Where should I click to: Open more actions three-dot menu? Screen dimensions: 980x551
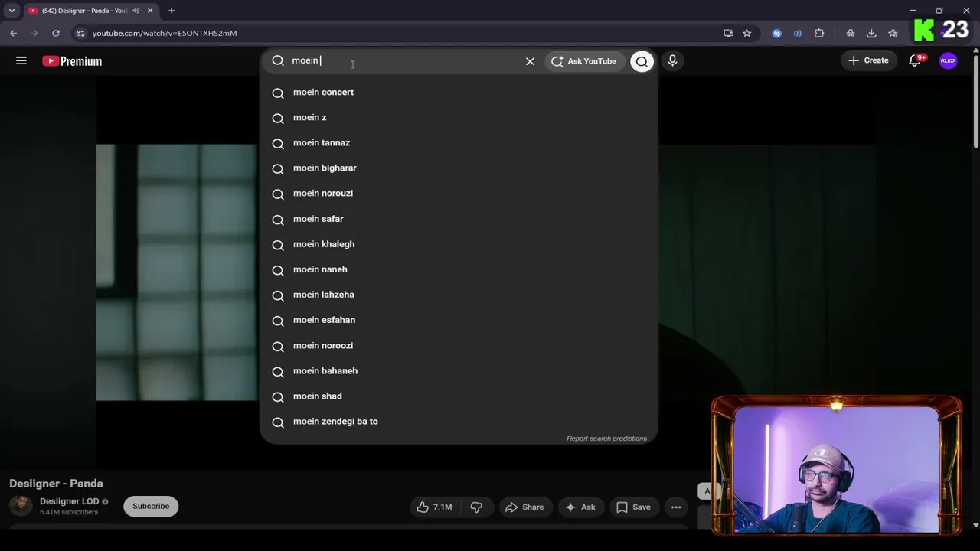[676, 507]
